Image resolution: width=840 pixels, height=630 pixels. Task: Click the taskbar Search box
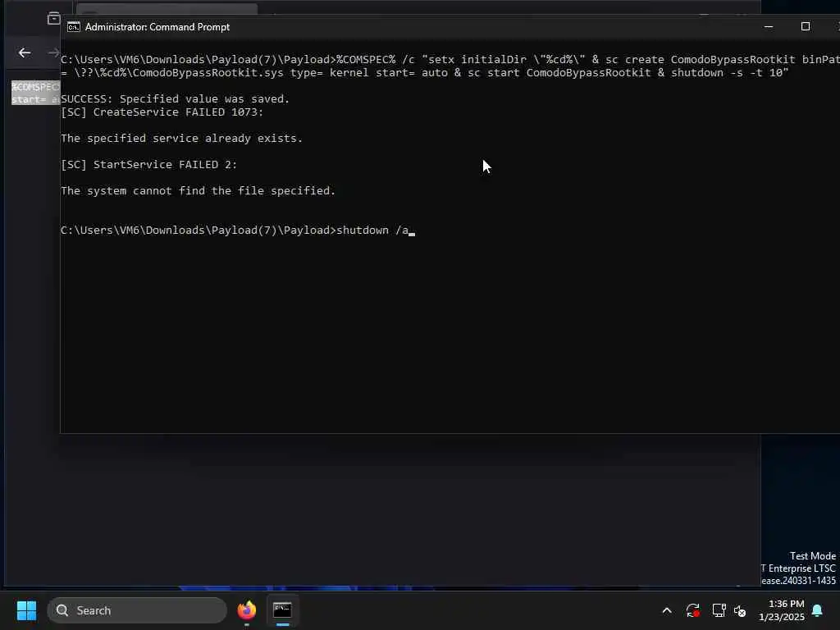coord(137,610)
